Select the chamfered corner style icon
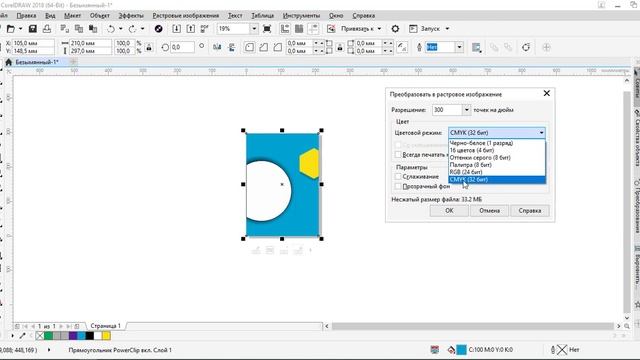Image resolution: width=640 pixels, height=360 pixels. tap(278, 47)
